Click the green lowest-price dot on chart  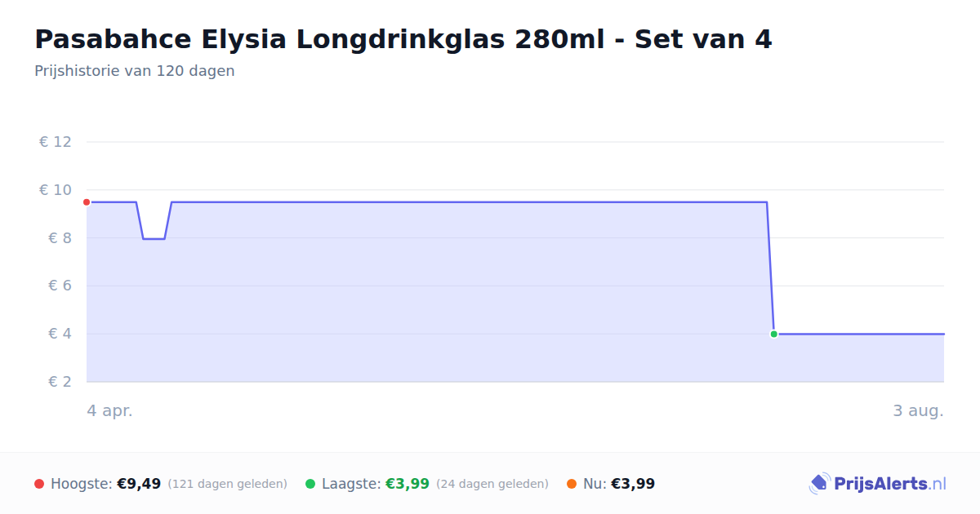pyautogui.click(x=773, y=334)
